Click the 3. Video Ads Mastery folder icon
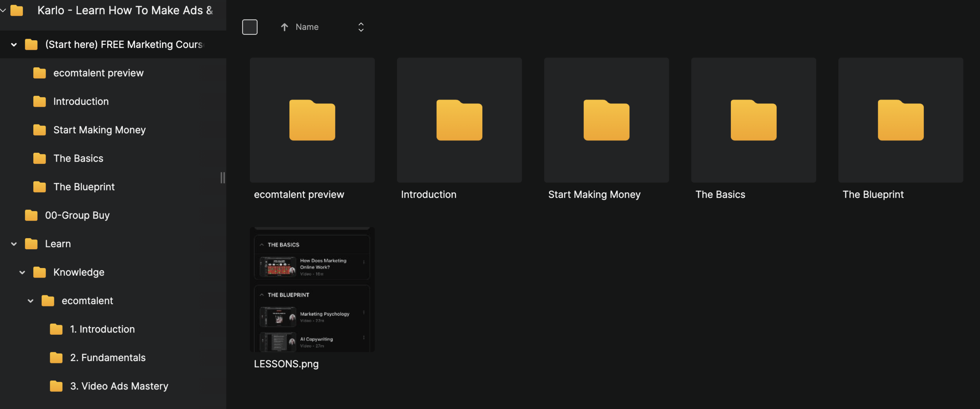This screenshot has height=409, width=980. pyautogui.click(x=56, y=386)
